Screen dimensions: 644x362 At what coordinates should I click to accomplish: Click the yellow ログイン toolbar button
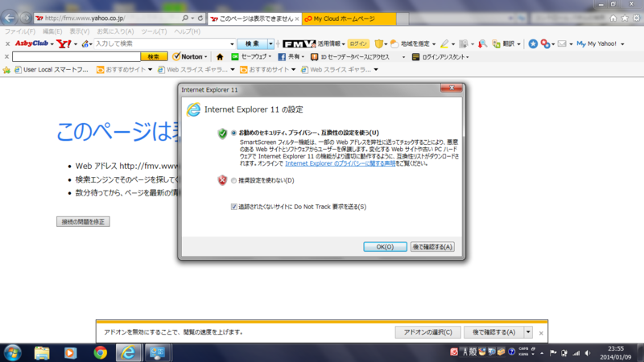[358, 43]
